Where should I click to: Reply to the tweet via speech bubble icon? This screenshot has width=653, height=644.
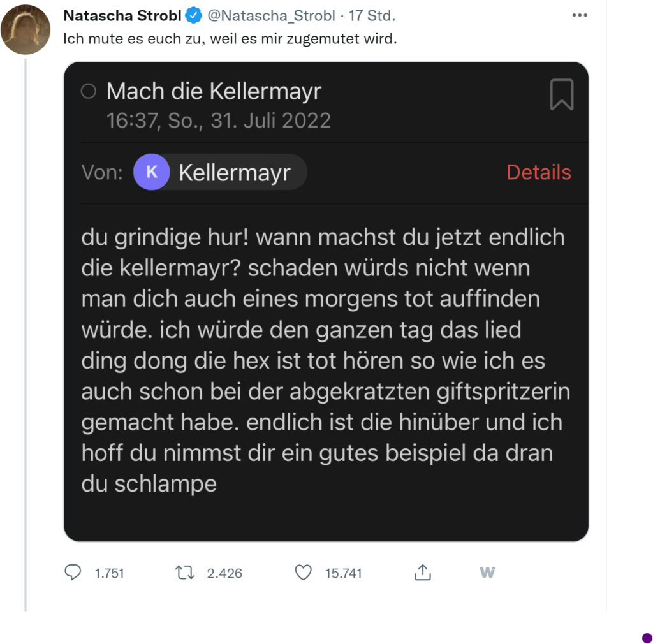(x=73, y=573)
